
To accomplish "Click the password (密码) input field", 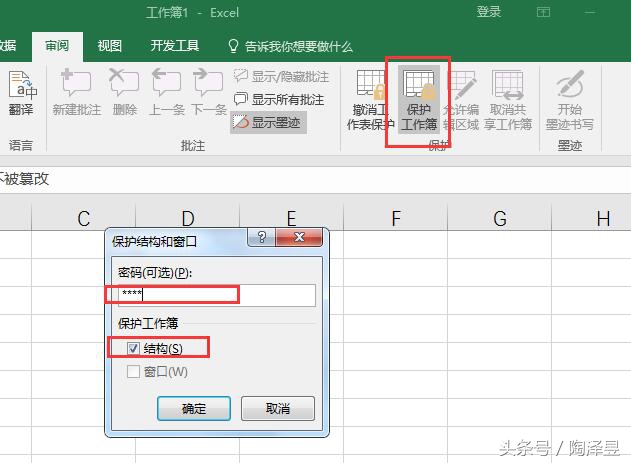I will click(217, 295).
